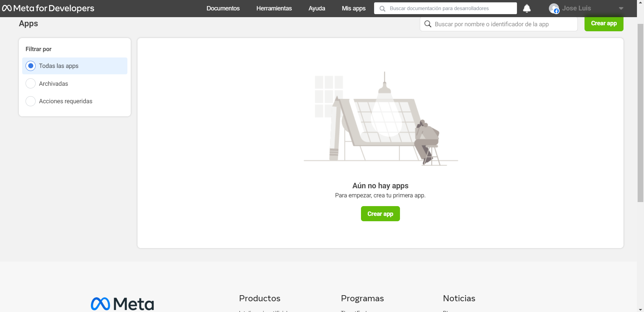Open the Herramientas menu

(274, 8)
